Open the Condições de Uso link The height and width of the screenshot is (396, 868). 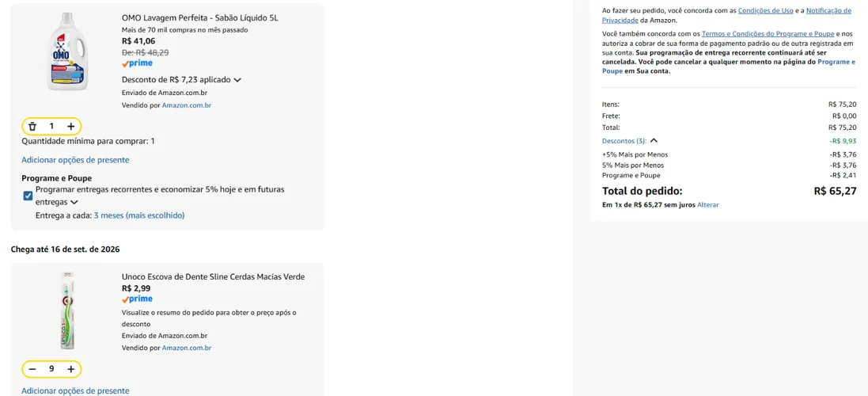point(768,10)
